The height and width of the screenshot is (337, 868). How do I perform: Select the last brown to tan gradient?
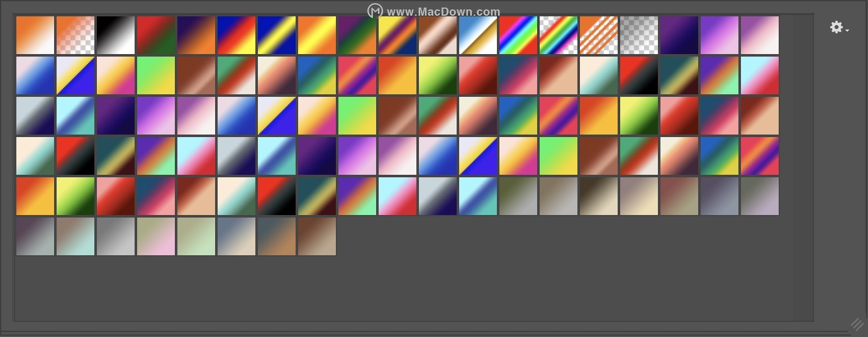click(317, 236)
